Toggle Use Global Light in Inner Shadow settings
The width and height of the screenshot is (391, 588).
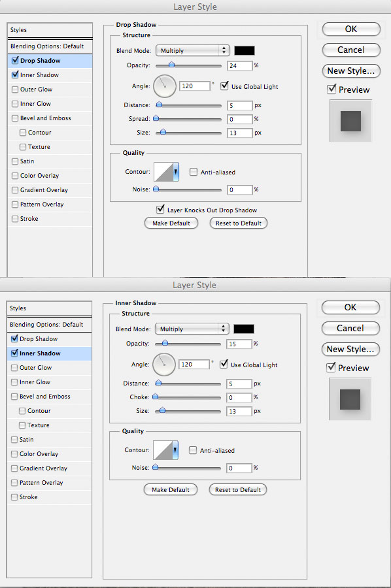pyautogui.click(x=224, y=364)
